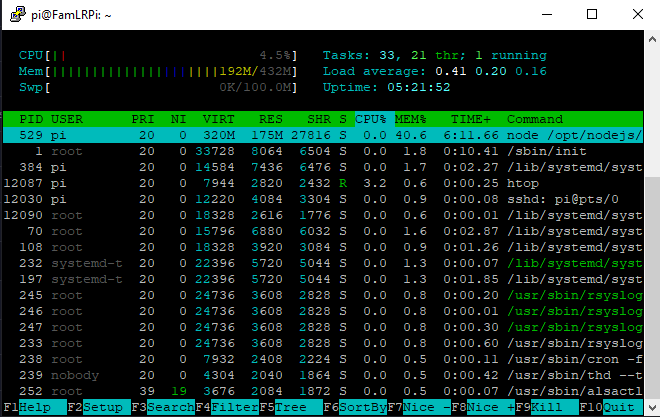The image size is (660, 417).
Task: Click F9 Kill in the bottom bar
Action: tap(547, 407)
